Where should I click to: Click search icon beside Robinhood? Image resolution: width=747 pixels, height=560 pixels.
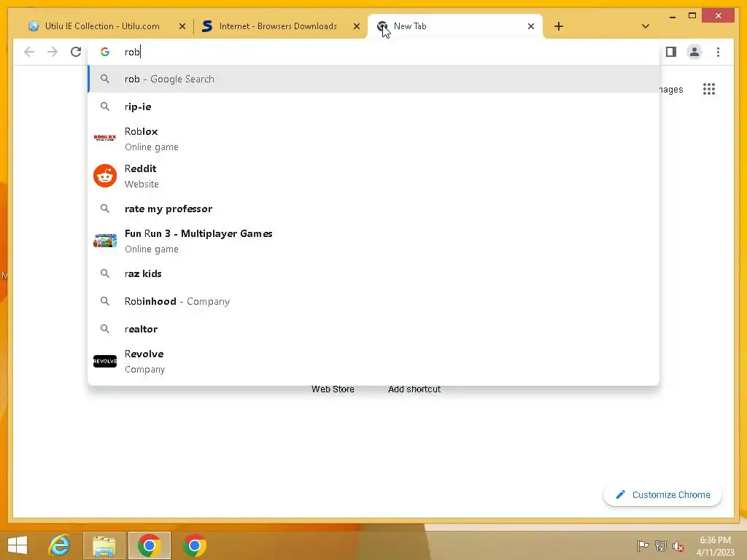[105, 301]
